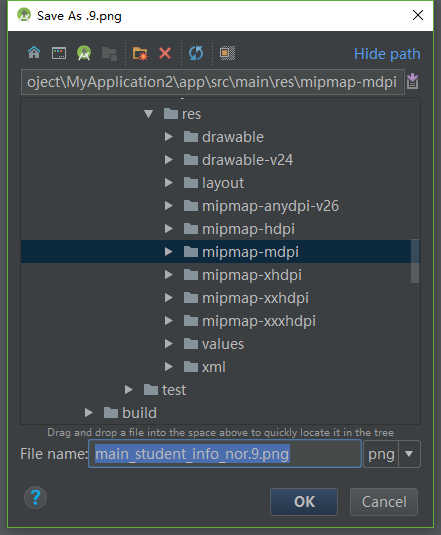Close the Save As .9.png dialog
Screen dimensions: 441x535
418,15
